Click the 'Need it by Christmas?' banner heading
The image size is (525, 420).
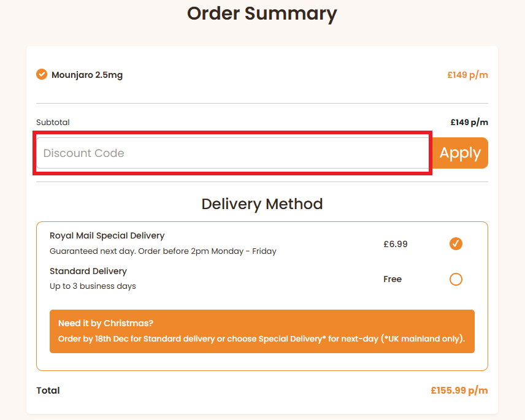(x=105, y=323)
